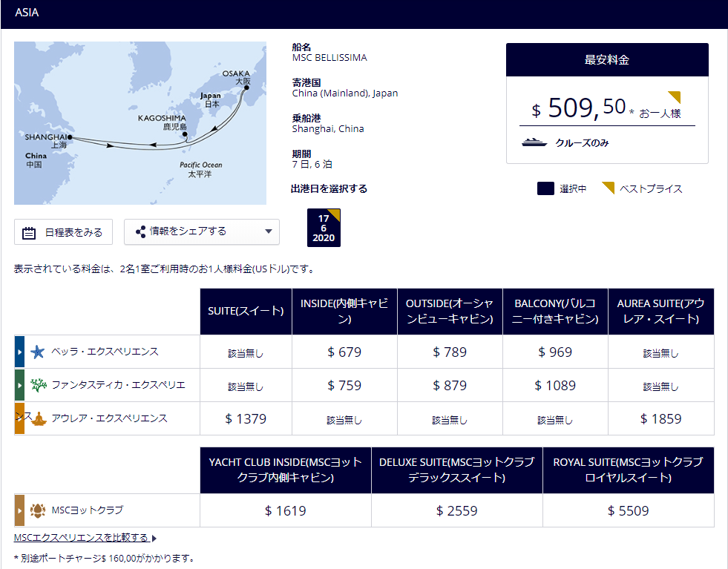The height and width of the screenshot is (569, 728).
Task: Click the $ 509,50 lowest fare amount
Action: [x=580, y=108]
